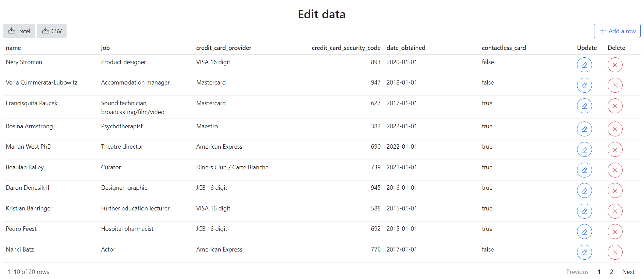Sort by contactless_card header
The width and height of the screenshot is (644, 279).
[504, 48]
